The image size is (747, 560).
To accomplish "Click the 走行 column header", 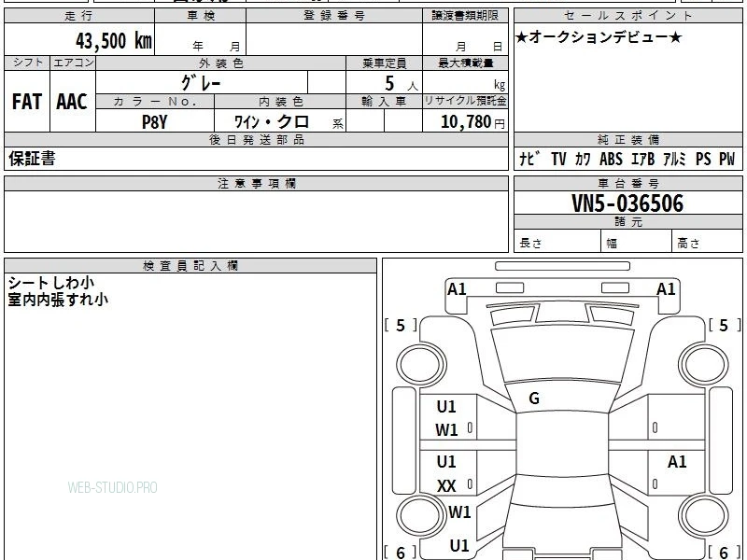I will point(79,16).
